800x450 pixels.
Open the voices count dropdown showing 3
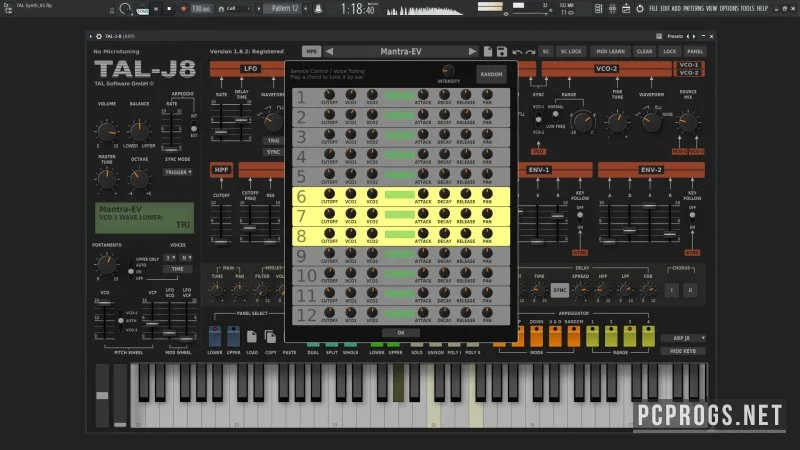(x=170, y=258)
